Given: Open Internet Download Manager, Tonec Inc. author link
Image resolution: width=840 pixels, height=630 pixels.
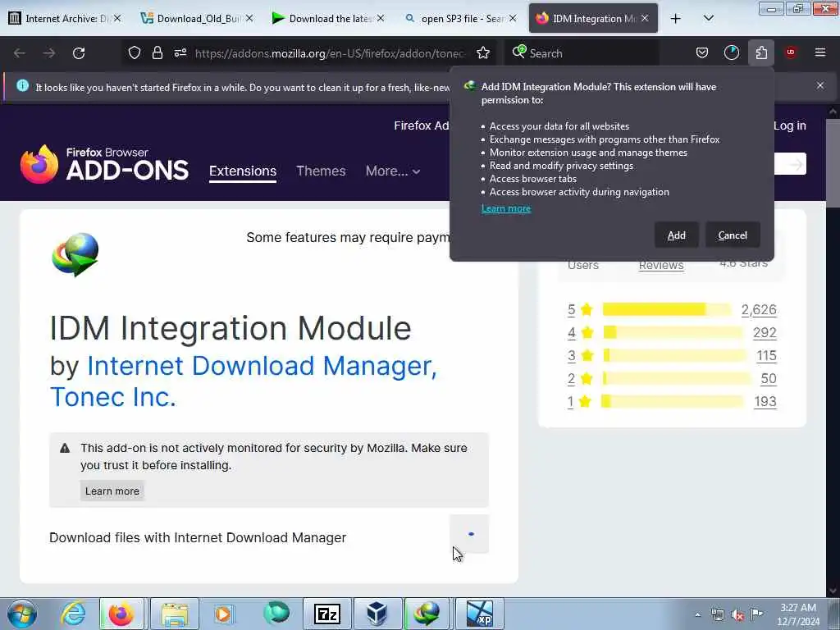Looking at the screenshot, I should click(243, 381).
